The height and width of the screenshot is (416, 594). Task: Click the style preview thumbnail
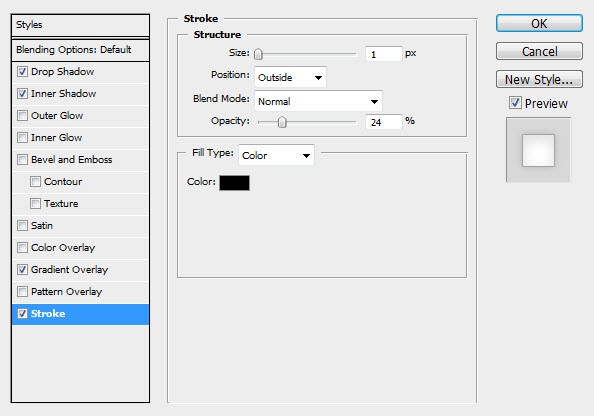pyautogui.click(x=538, y=150)
